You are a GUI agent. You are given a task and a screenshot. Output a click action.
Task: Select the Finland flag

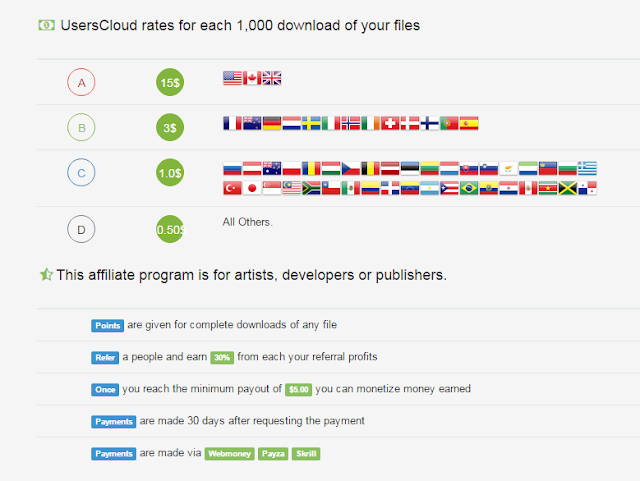[x=430, y=123]
